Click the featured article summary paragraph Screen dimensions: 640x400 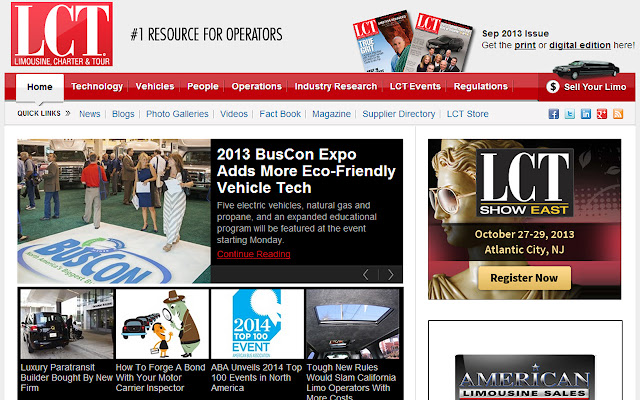coord(297,222)
